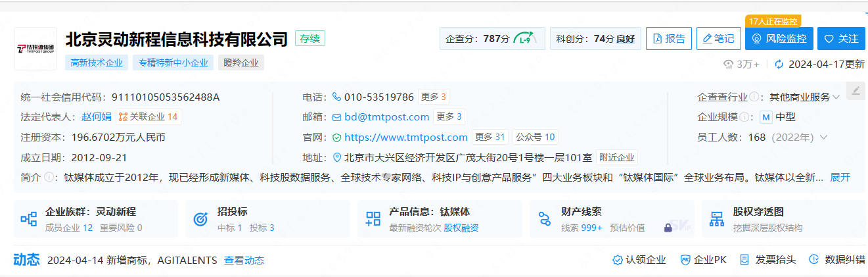Click info icon next to 企业规模
868x277 pixels.
(x=745, y=117)
